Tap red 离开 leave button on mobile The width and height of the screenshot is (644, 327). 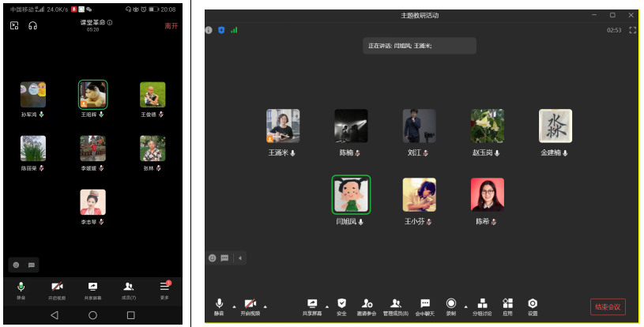(171, 26)
